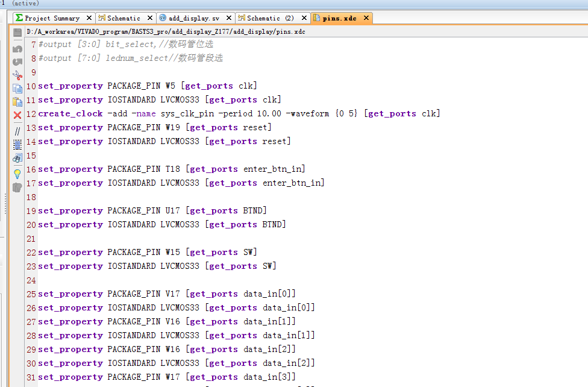The image size is (588, 387).
Task: Paste from clipboard using the paste icon
Action: (x=17, y=102)
